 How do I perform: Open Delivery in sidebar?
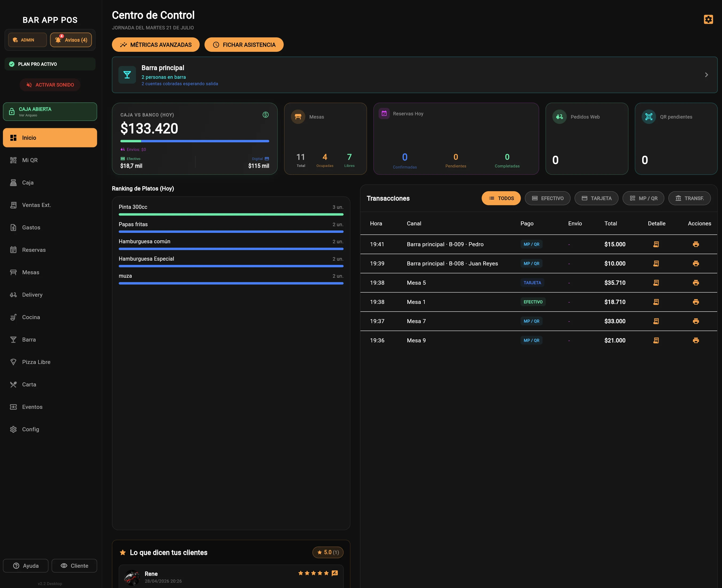[50, 295]
